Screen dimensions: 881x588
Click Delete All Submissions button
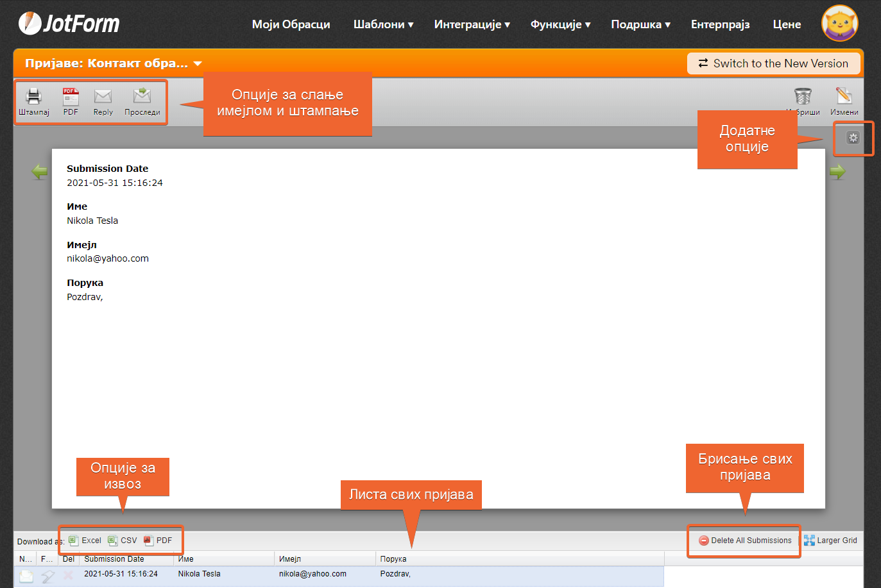pos(745,541)
